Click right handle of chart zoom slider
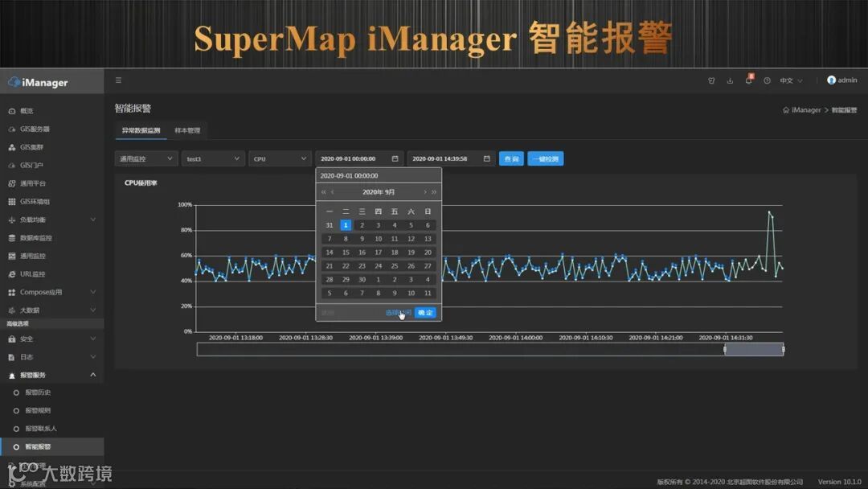The height and width of the screenshot is (489, 868). click(x=784, y=349)
